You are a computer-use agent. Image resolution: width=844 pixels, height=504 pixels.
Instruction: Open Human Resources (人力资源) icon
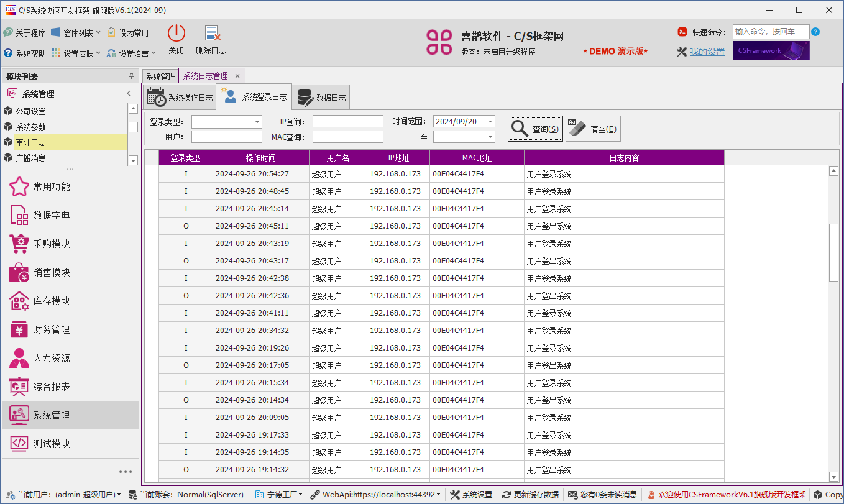coord(19,358)
